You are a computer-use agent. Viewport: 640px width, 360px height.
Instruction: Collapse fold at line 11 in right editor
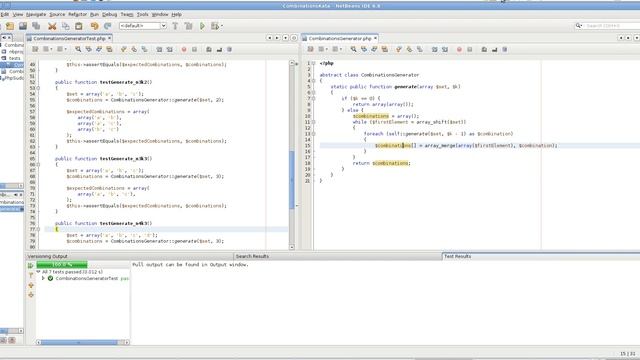[313, 122]
